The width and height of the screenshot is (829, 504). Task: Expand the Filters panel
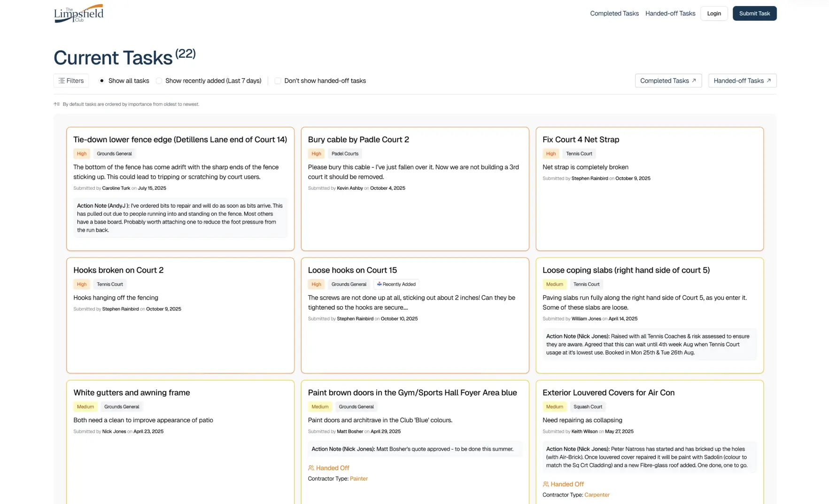(x=71, y=81)
